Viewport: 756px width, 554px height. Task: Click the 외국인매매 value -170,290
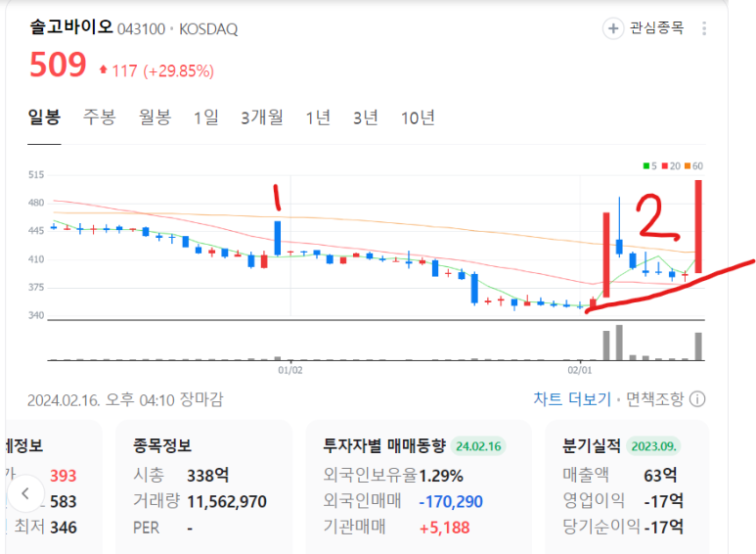coord(451,502)
